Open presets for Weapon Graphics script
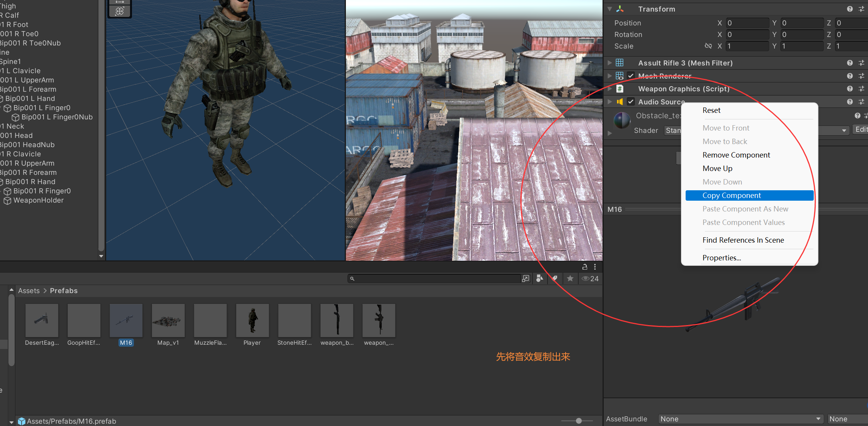This screenshot has width=868, height=426. click(x=861, y=89)
